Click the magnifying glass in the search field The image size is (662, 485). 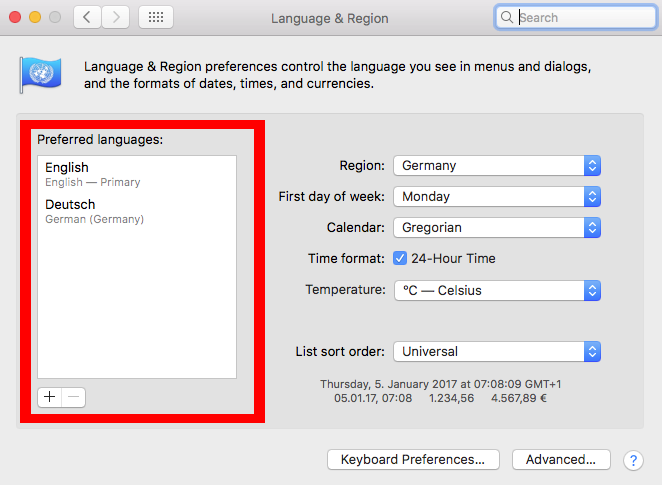[506, 17]
